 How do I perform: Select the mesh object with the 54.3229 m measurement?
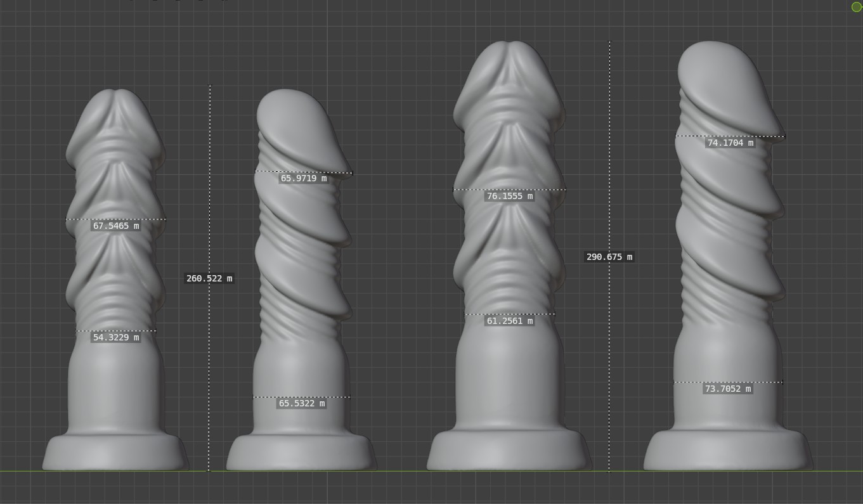(115, 393)
